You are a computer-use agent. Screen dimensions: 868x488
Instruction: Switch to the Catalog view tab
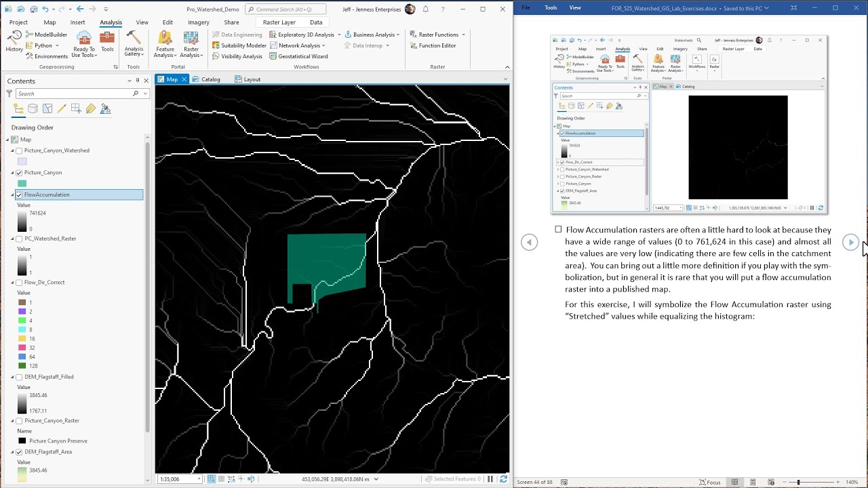(x=206, y=79)
